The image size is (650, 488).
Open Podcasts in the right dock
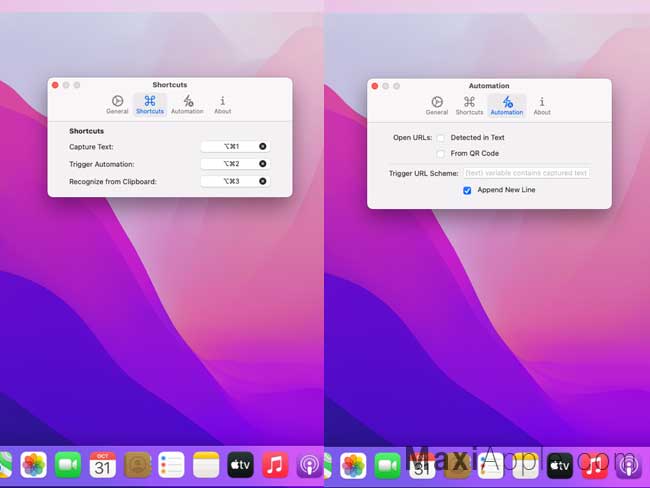[x=629, y=466]
